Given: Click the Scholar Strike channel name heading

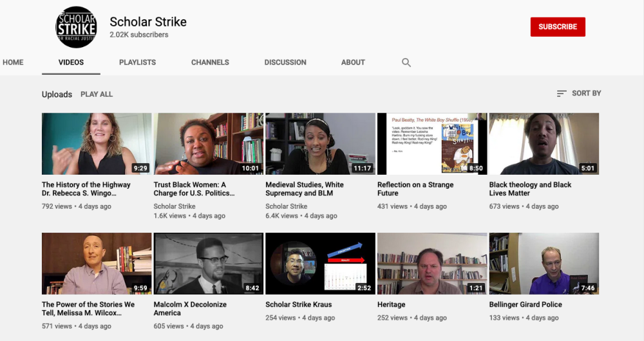Looking at the screenshot, I should [x=148, y=22].
